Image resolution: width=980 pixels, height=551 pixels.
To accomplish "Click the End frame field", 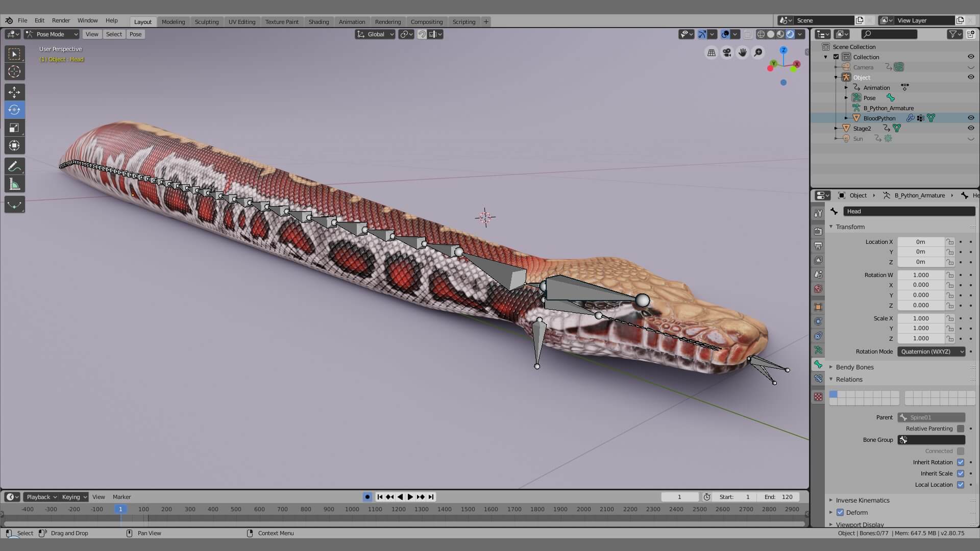I will [x=779, y=497].
